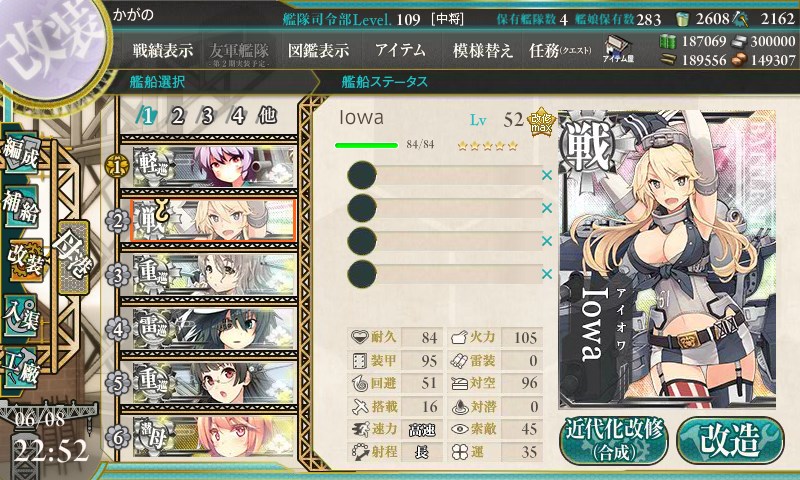Click the 改修max medal badge
Screen dimensions: 800x480
[541, 123]
